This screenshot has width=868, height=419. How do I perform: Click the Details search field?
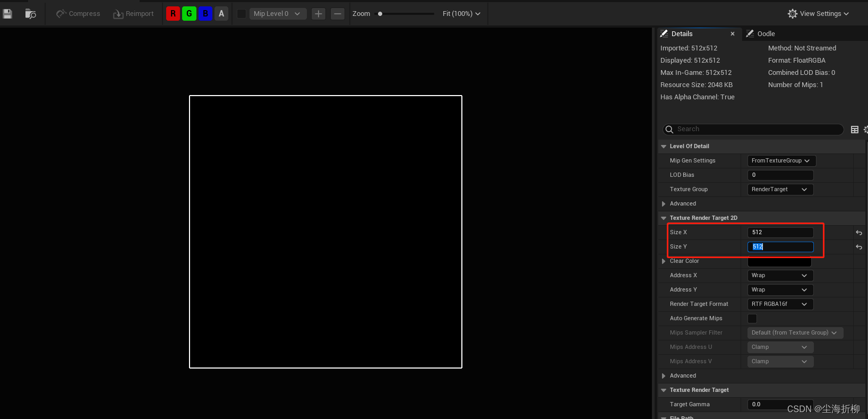coord(753,129)
